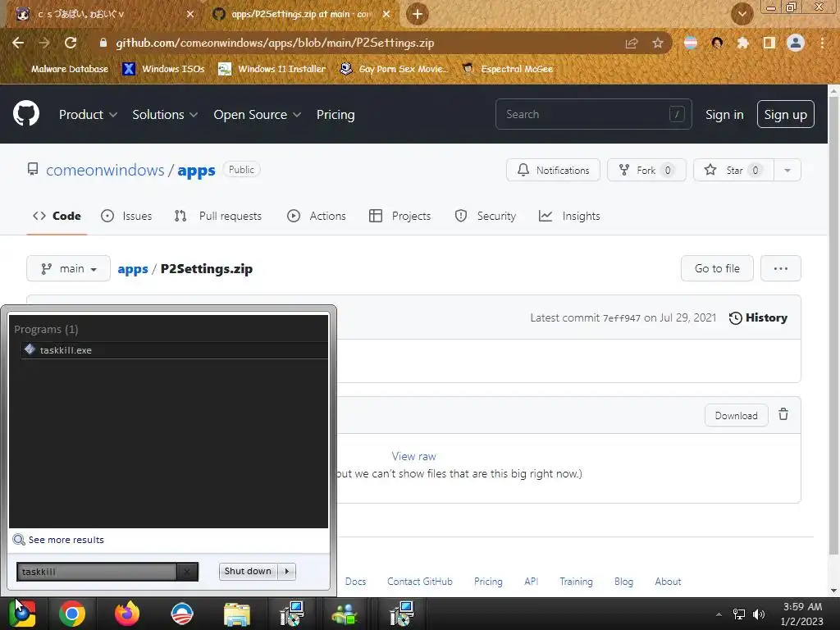Expand Open Source menu
Viewport: 840px width, 630px height.
pyautogui.click(x=257, y=115)
